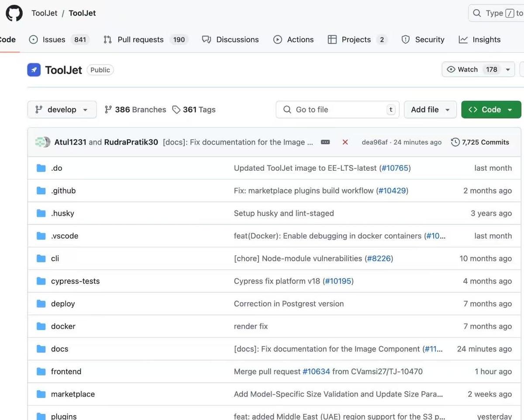Click the ToolJet rocket avatar icon
The height and width of the screenshot is (420, 524).
[x=34, y=70]
